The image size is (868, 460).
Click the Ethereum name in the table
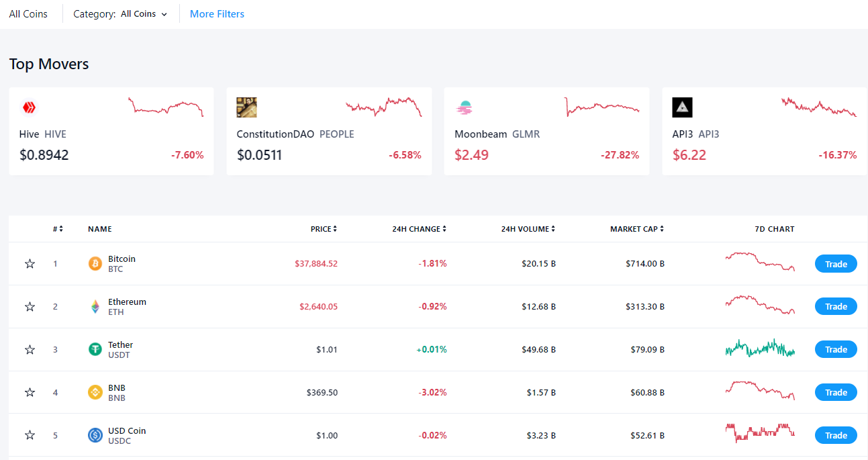(x=127, y=302)
